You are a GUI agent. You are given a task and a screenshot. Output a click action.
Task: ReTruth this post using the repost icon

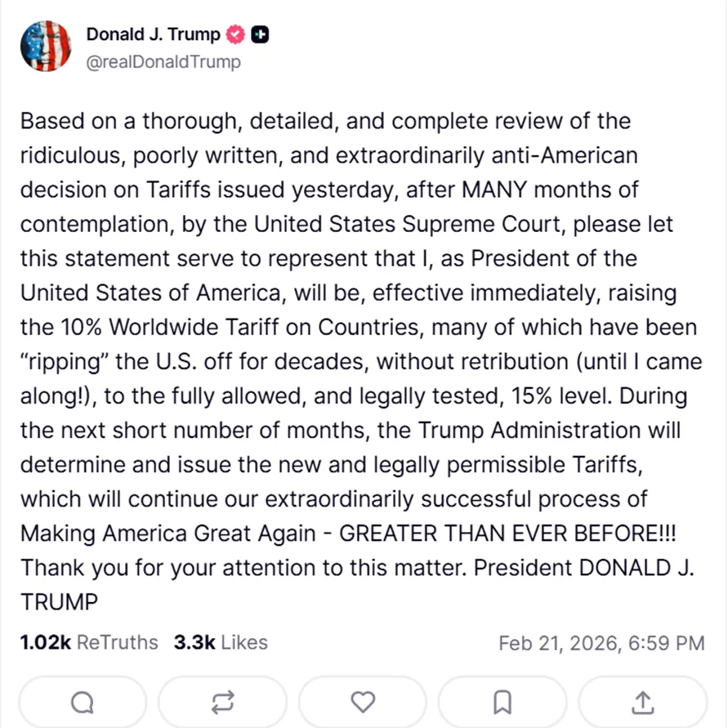click(x=223, y=701)
